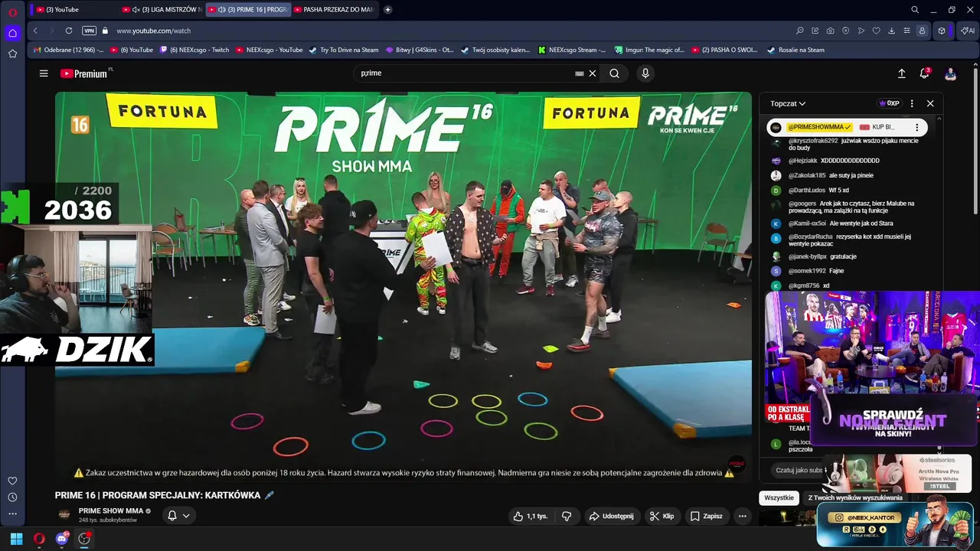Viewport: 980px width, 551px height.
Task: Create a clip with Klip button
Action: click(661, 516)
